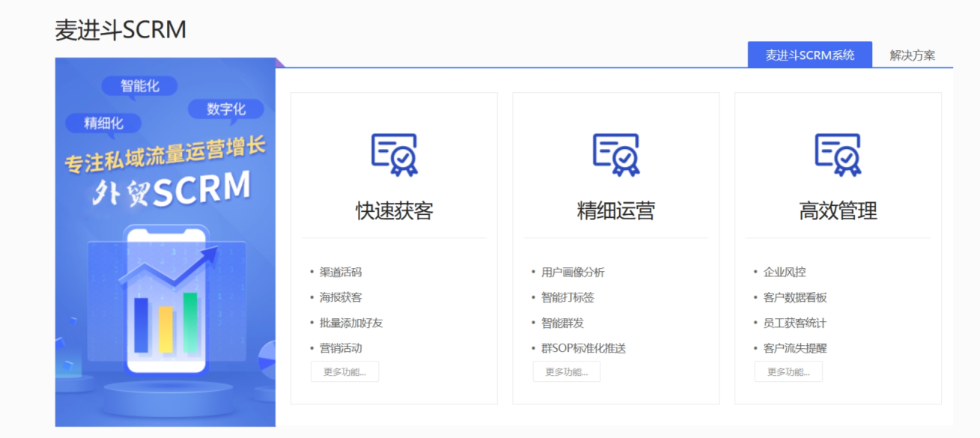This screenshot has height=438, width=980.
Task: Open the 解决方案 tab
Action: pyautogui.click(x=912, y=55)
